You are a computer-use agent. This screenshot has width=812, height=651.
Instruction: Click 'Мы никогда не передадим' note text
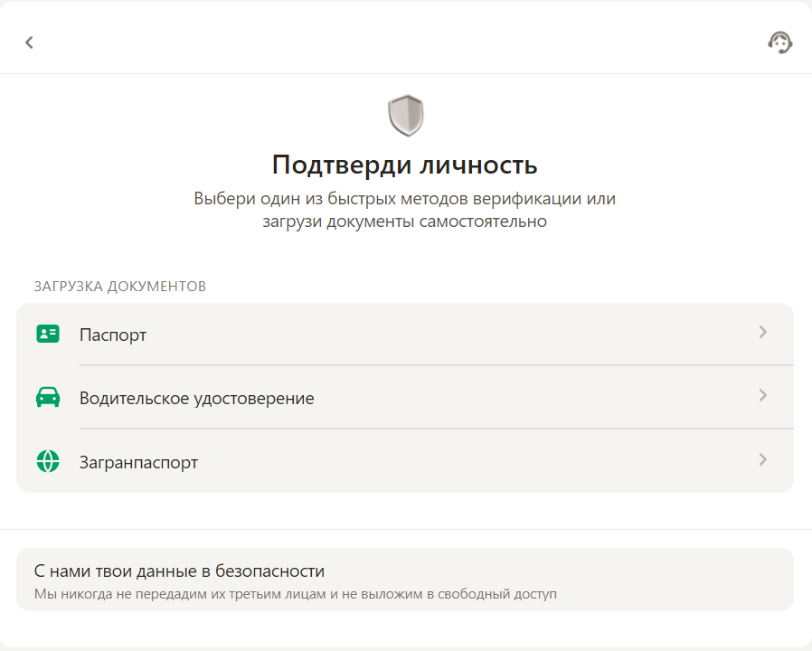point(295,594)
